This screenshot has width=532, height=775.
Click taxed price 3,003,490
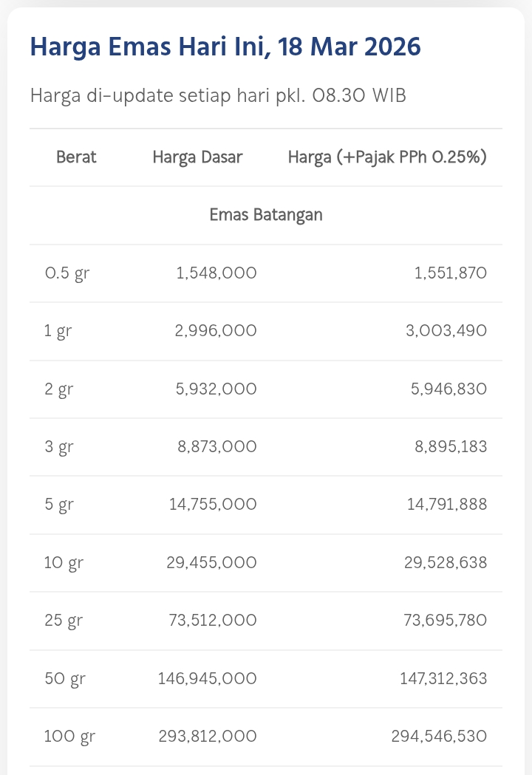pyautogui.click(x=445, y=331)
